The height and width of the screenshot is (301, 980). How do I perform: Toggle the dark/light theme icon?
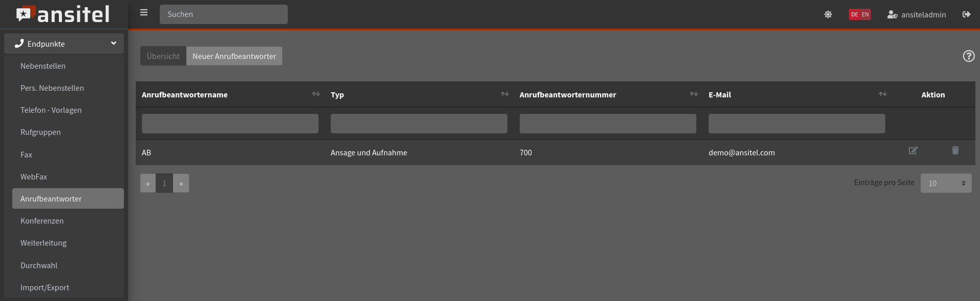click(x=828, y=14)
